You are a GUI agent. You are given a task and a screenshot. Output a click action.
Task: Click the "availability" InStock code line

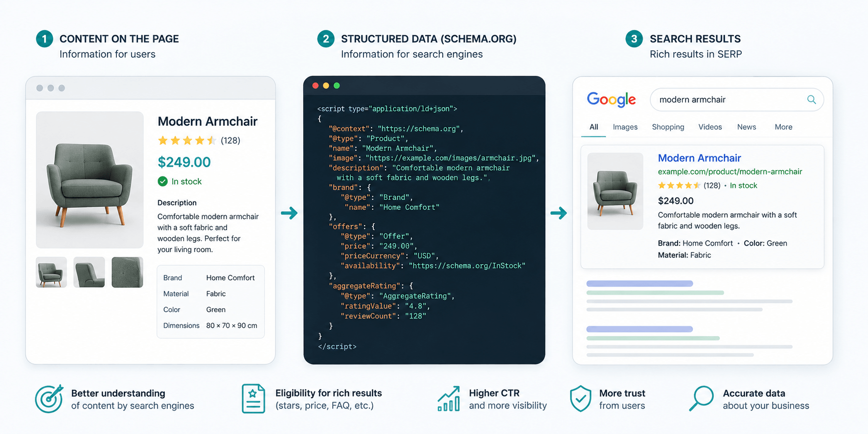[x=433, y=266]
